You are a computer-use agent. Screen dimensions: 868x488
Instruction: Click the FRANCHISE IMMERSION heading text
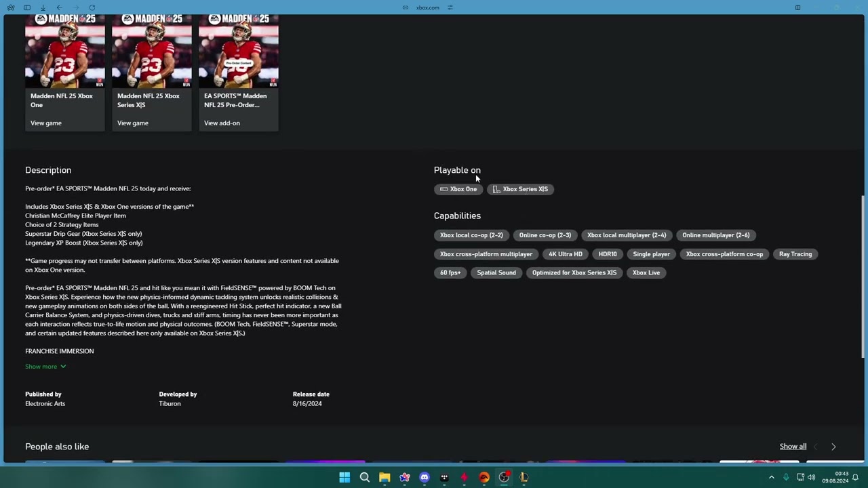(60, 351)
